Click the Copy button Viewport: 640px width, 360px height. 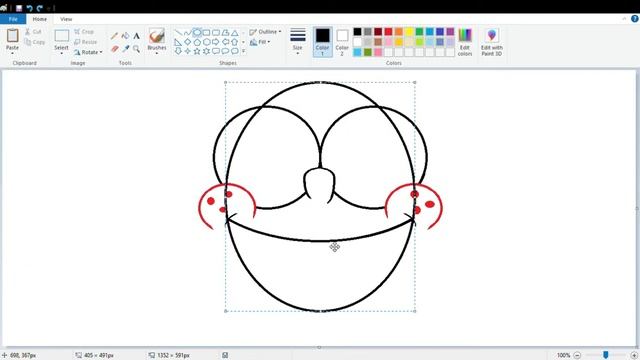(35, 42)
